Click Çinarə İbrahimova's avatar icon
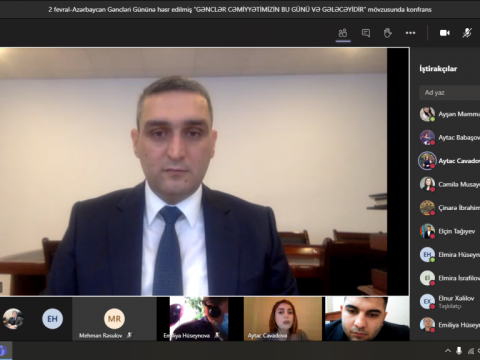Image resolution: width=480 pixels, height=360 pixels. click(x=427, y=208)
